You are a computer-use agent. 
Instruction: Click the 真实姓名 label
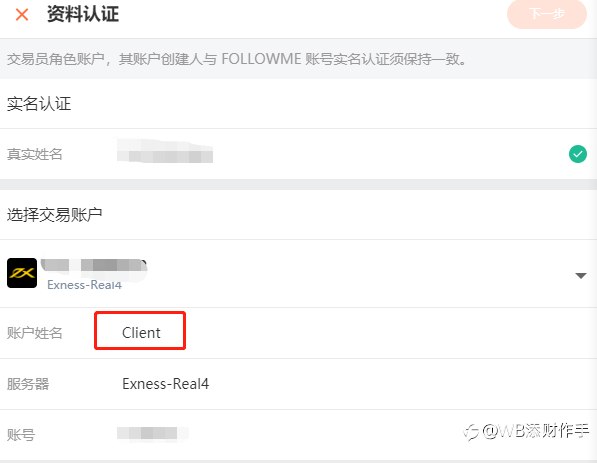(x=35, y=154)
